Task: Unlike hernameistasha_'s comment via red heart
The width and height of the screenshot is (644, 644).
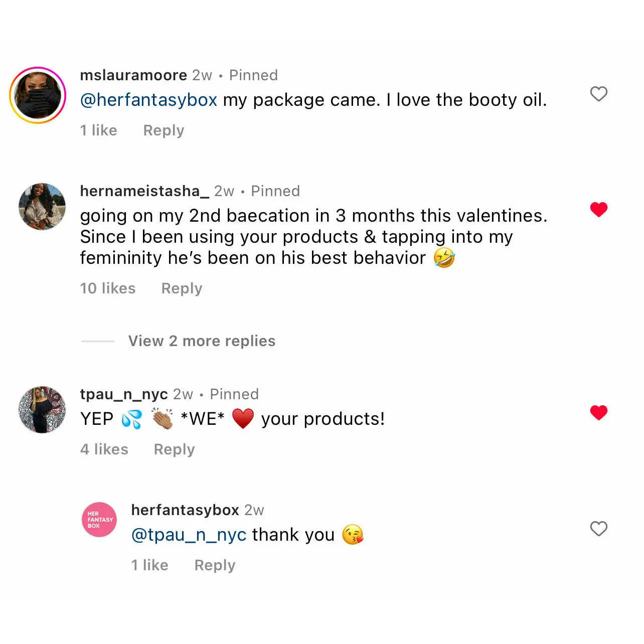Action: point(598,209)
